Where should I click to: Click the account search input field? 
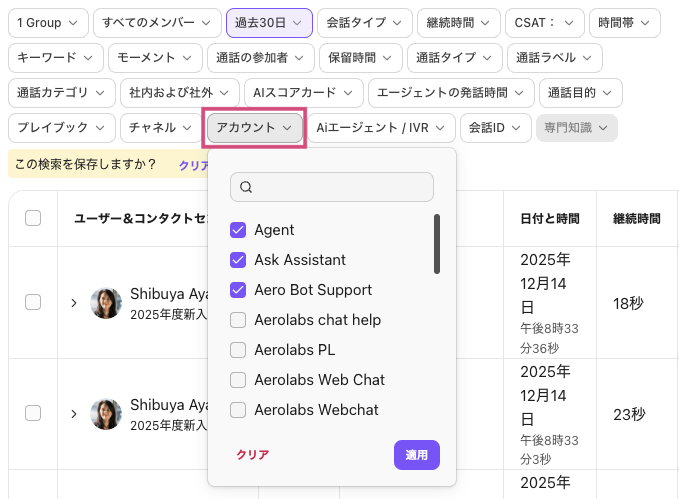(x=340, y=187)
